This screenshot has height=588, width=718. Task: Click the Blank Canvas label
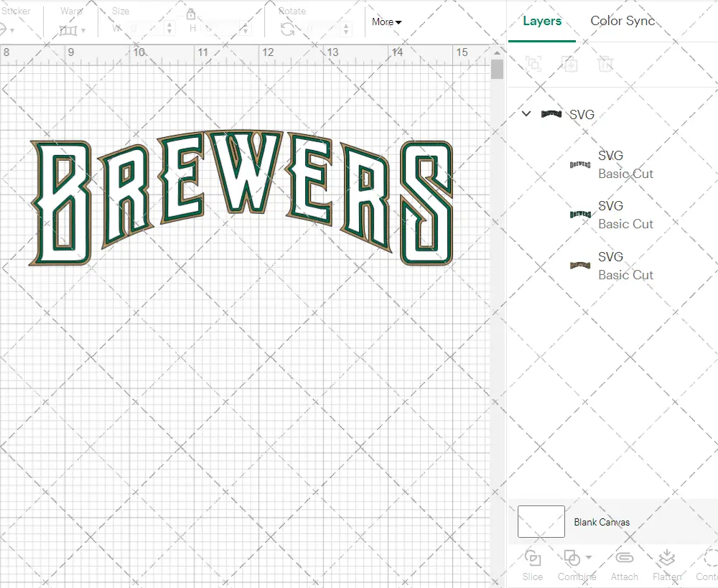pyautogui.click(x=602, y=522)
